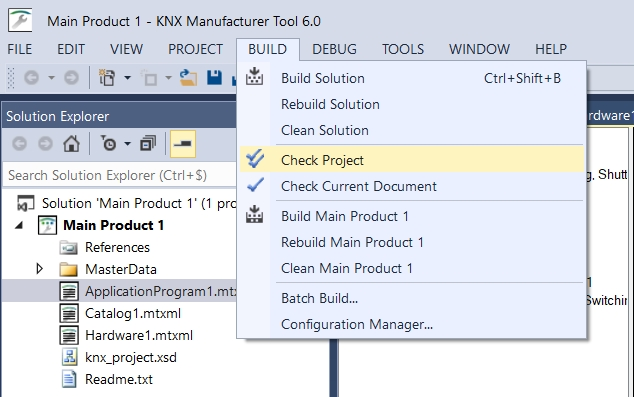
Task: Open Batch Build... dialog
Action: click(x=412, y=298)
